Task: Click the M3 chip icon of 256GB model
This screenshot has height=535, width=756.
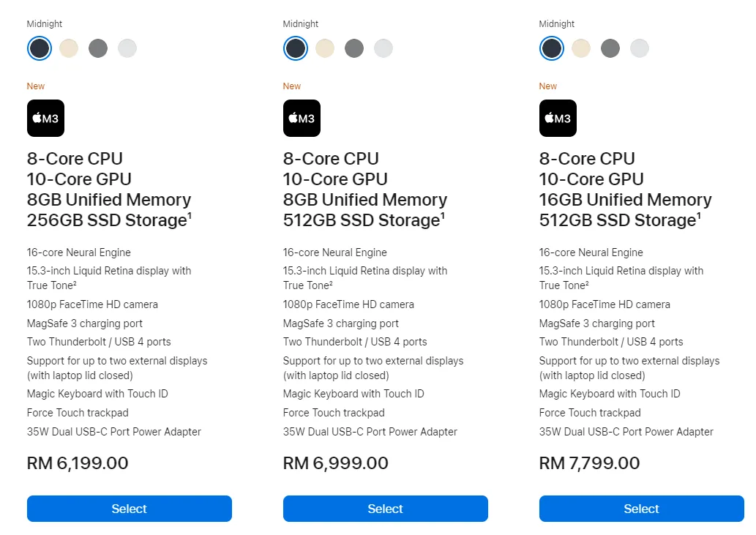Action: click(45, 118)
